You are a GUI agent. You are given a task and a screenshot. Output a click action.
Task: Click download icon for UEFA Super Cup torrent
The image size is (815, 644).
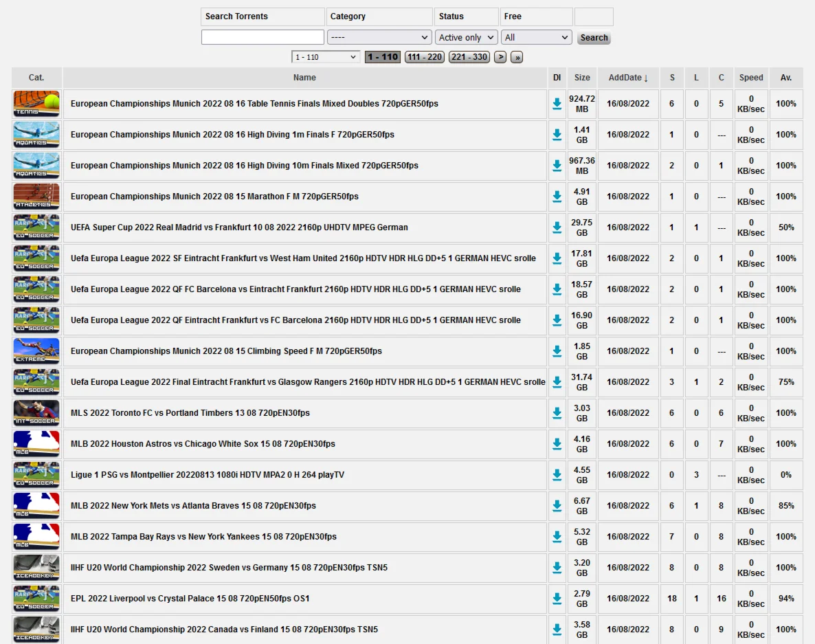(557, 227)
